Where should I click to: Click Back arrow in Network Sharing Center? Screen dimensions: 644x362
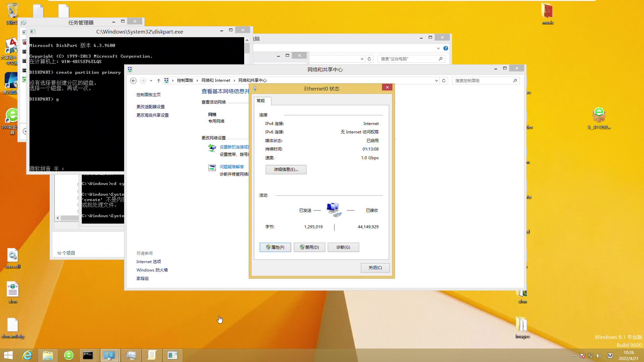[133, 81]
